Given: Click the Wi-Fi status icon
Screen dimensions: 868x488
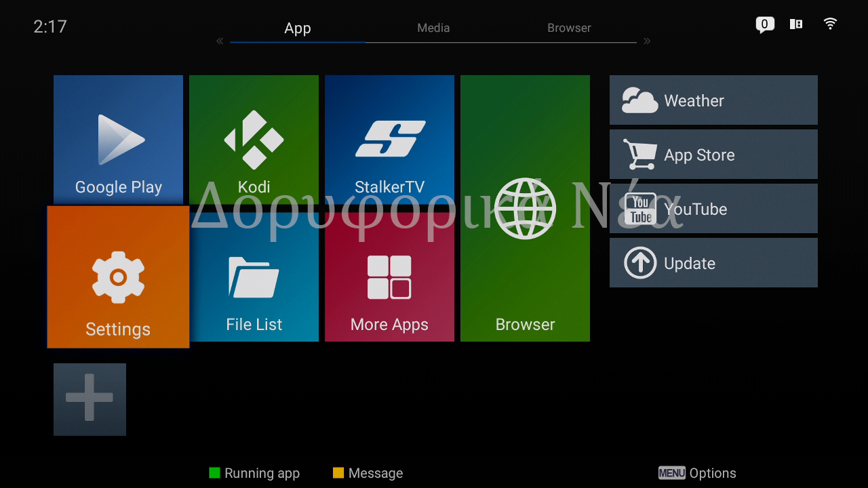Looking at the screenshot, I should coord(830,24).
